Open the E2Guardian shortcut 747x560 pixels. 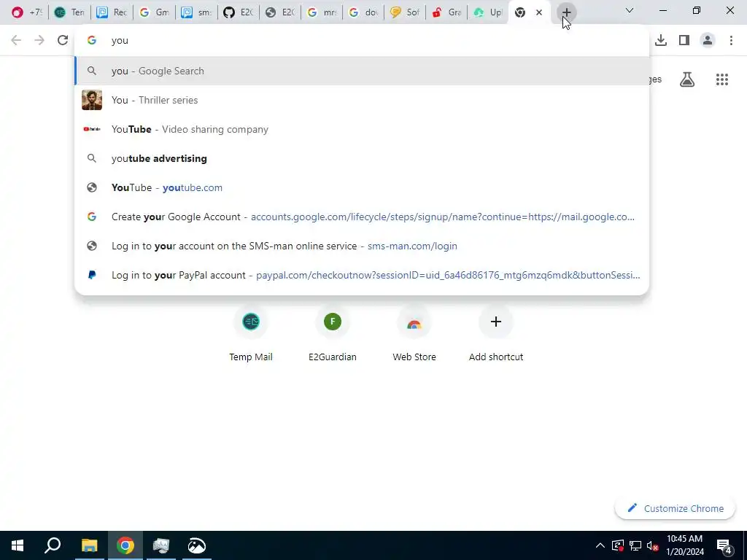(333, 335)
